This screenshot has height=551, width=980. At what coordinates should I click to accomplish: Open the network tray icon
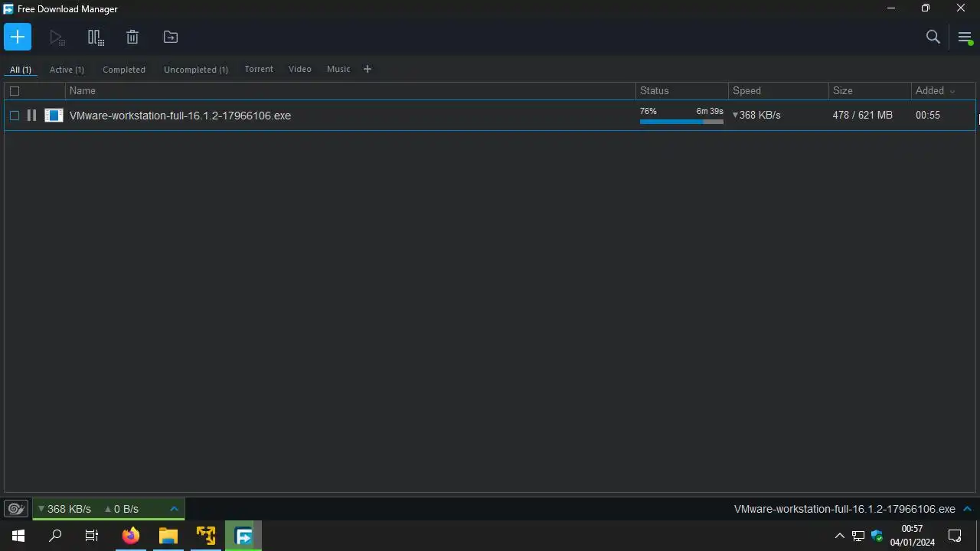[858, 536]
